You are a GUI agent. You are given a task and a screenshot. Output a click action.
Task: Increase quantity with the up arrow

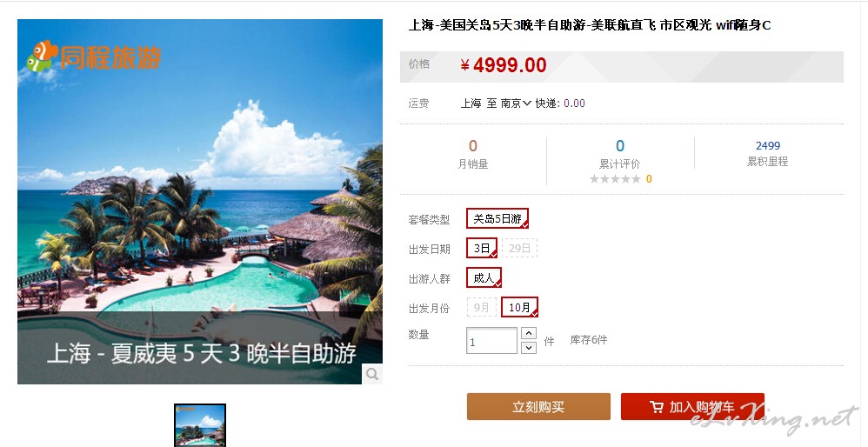click(529, 333)
